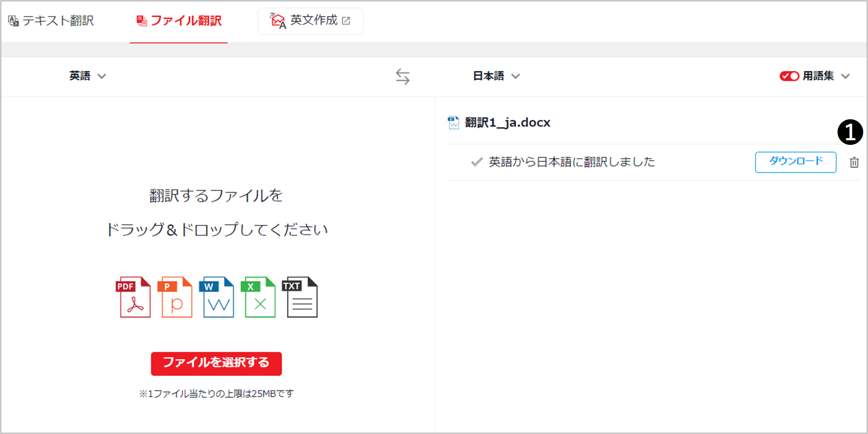This screenshot has height=434, width=868.
Task: Expand the chevron next to 日本語
Action: [x=515, y=77]
